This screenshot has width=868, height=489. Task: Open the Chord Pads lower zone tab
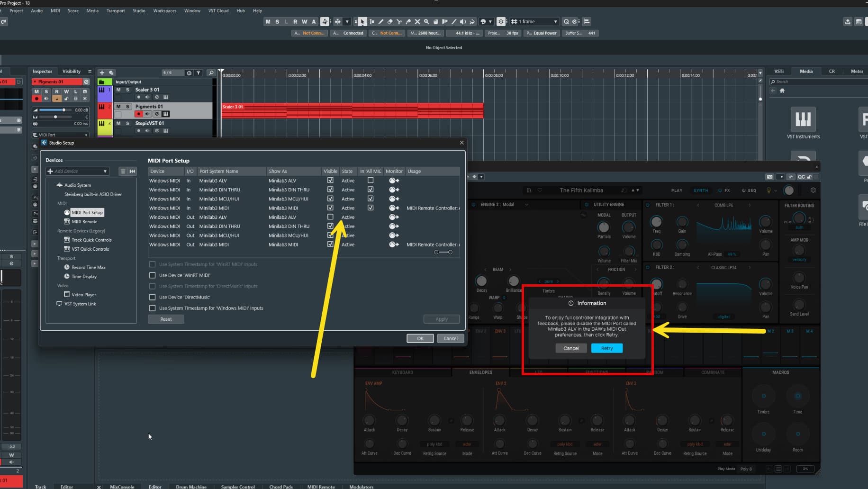coord(281,487)
